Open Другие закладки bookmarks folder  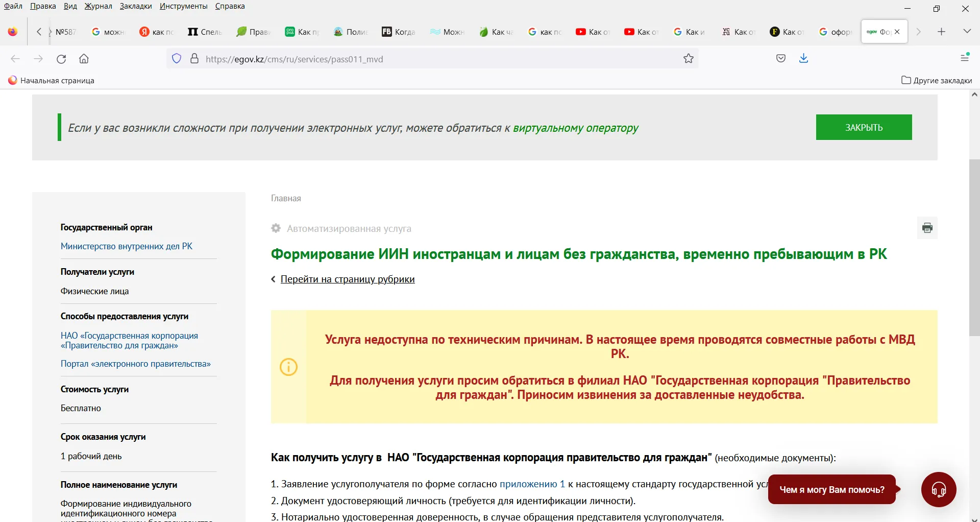tap(937, 80)
